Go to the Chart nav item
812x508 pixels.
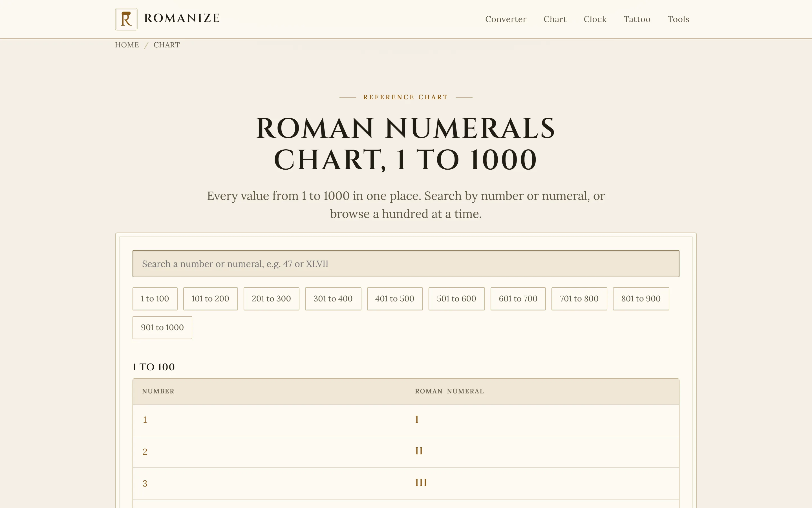[555, 19]
